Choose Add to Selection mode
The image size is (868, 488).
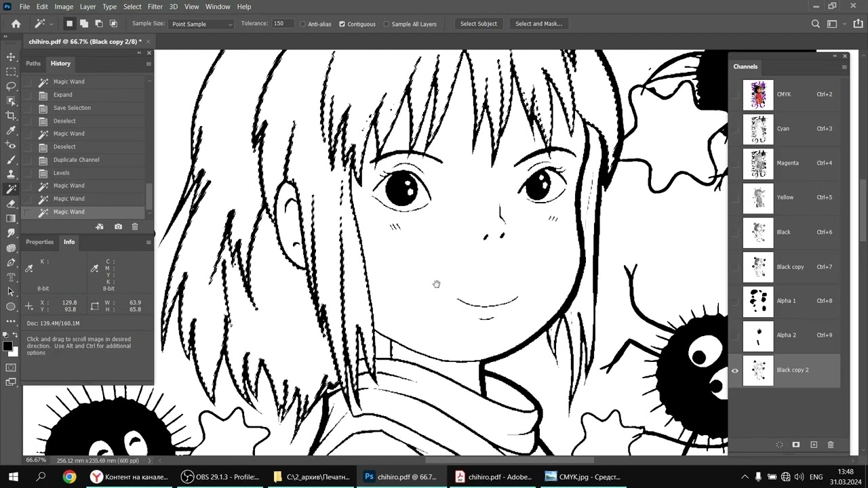(84, 24)
